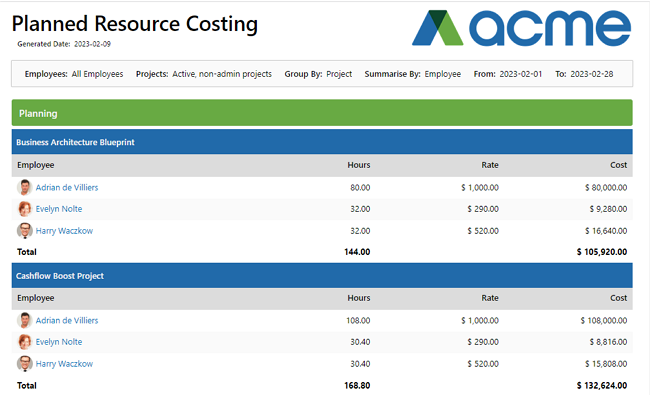This screenshot has width=650, height=395.
Task: Open Evelyn Nolte link under Cashflow Boost Project
Action: [x=59, y=342]
